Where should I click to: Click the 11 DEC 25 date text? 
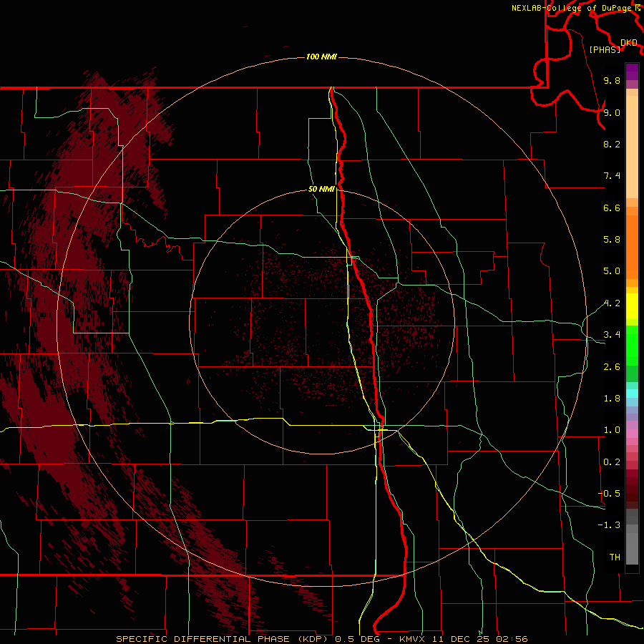[x=460, y=639]
